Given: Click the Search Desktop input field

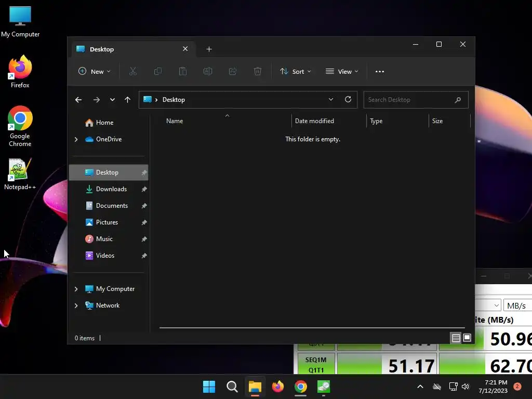Looking at the screenshot, I should pos(416,100).
